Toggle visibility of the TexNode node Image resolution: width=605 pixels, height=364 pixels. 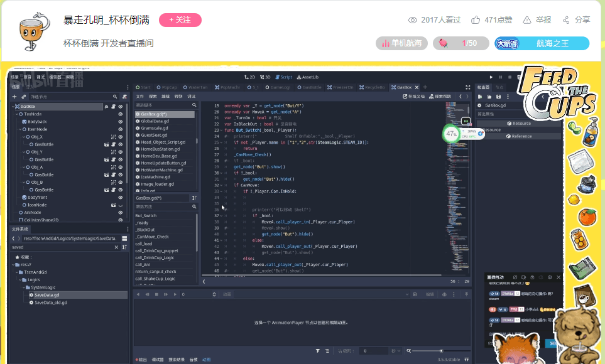[x=120, y=114]
